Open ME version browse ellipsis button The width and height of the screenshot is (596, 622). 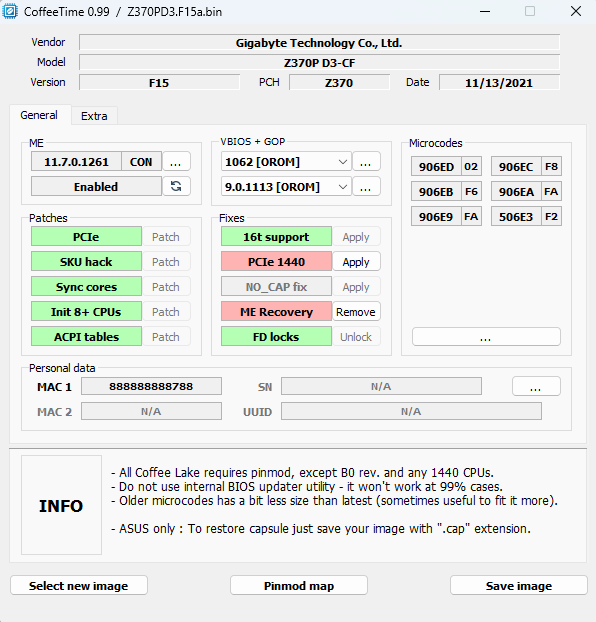click(x=176, y=161)
